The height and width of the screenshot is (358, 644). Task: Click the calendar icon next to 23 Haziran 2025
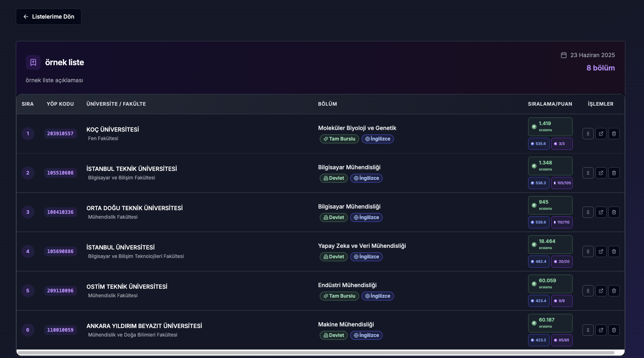563,55
